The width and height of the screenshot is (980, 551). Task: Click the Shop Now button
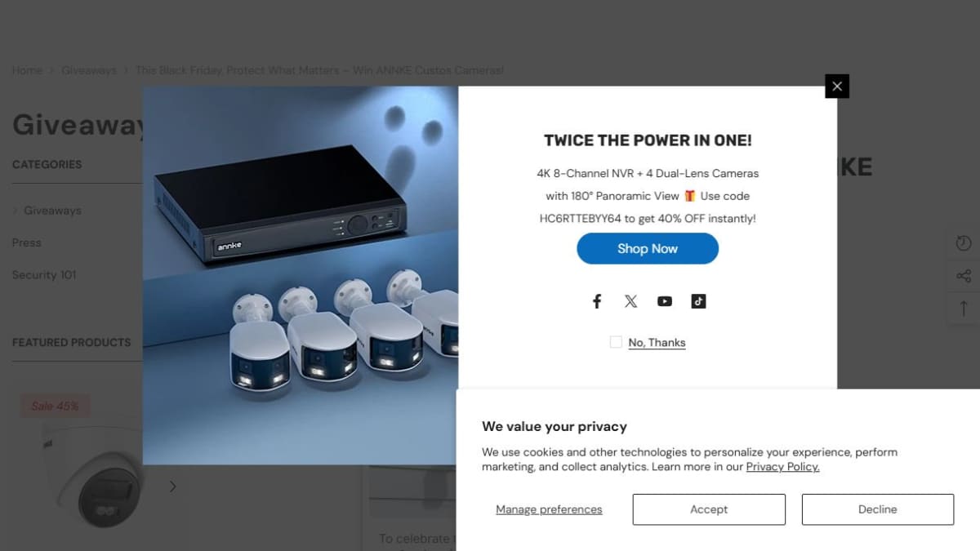tap(648, 248)
